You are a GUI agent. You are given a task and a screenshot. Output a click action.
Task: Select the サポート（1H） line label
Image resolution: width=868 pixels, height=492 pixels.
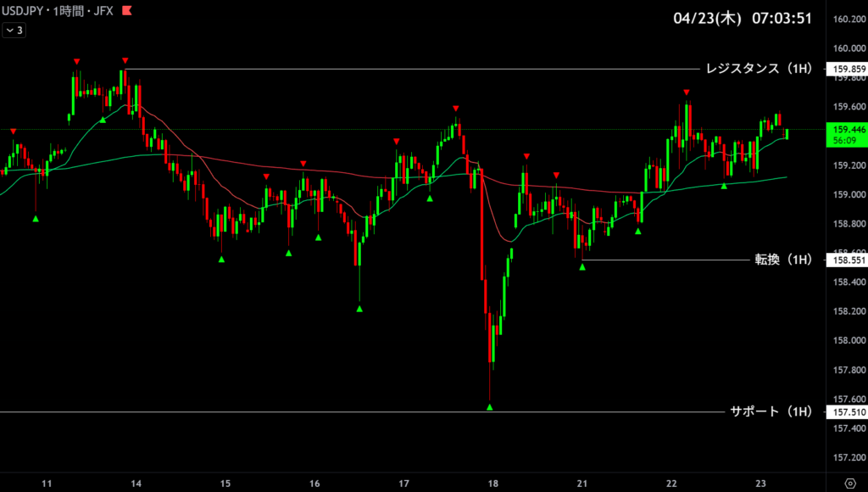(x=771, y=411)
